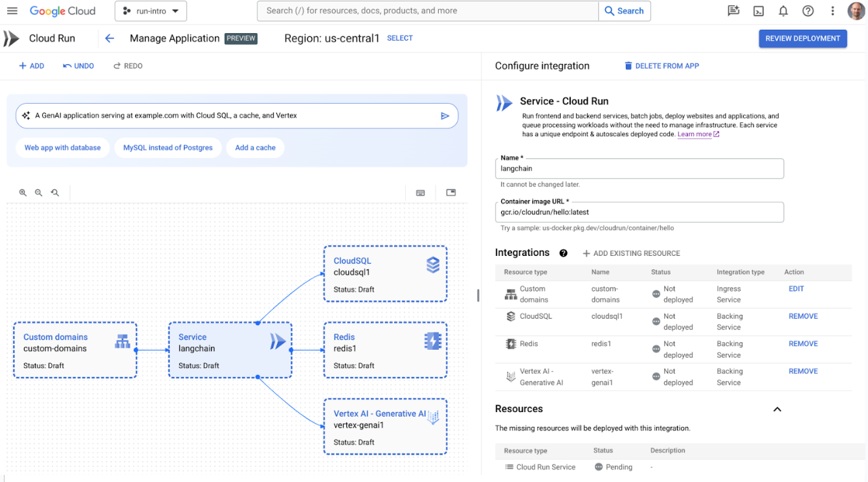Click the 'Pending' status in Resources table
This screenshot has width=868, height=482.
coord(613,467)
